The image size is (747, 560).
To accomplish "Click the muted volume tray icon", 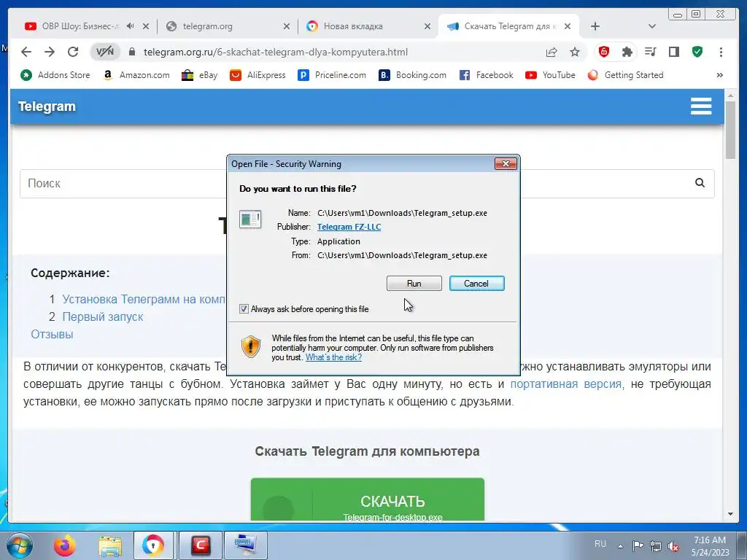I will pyautogui.click(x=673, y=546).
